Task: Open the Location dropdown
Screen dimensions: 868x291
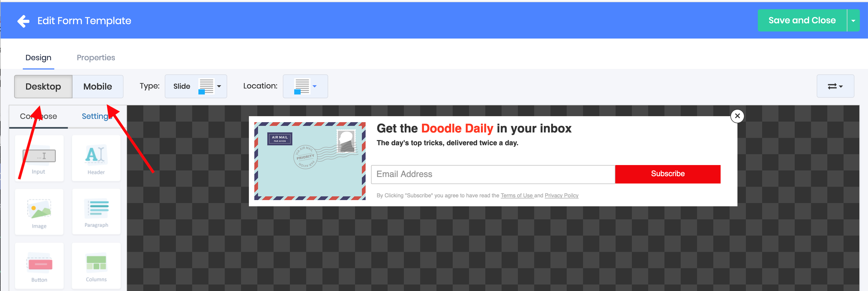Action: (305, 86)
